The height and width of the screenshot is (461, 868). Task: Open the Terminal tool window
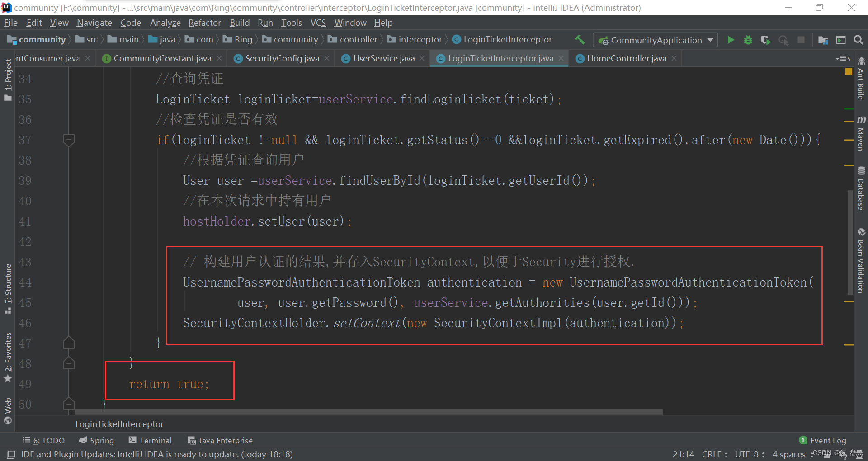point(150,440)
